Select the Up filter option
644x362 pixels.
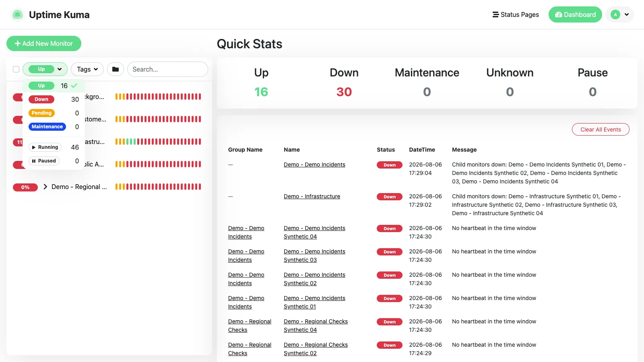pyautogui.click(x=54, y=86)
